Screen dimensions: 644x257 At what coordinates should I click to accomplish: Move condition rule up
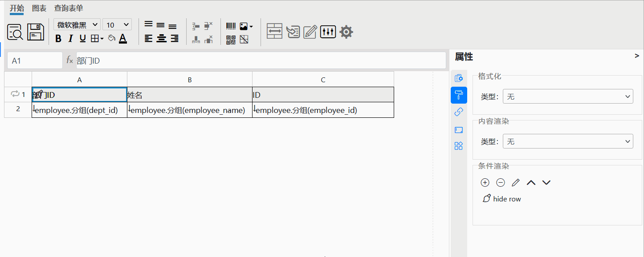pos(531,182)
